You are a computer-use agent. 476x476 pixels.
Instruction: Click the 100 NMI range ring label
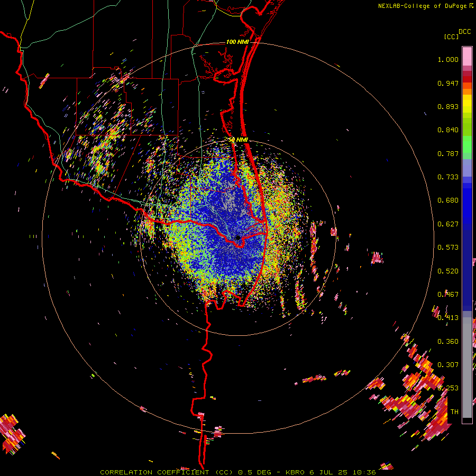pos(237,42)
